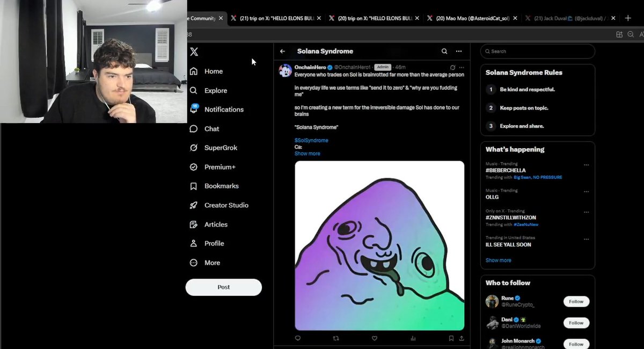View analytics for OnchainHero's post

(413, 338)
